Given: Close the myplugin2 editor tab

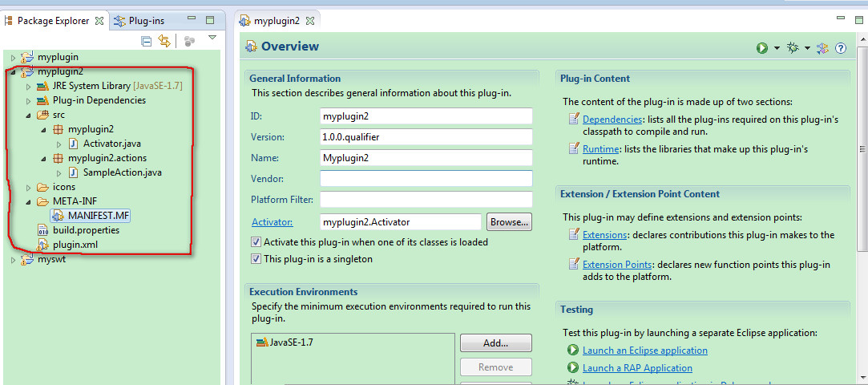Looking at the screenshot, I should (310, 21).
